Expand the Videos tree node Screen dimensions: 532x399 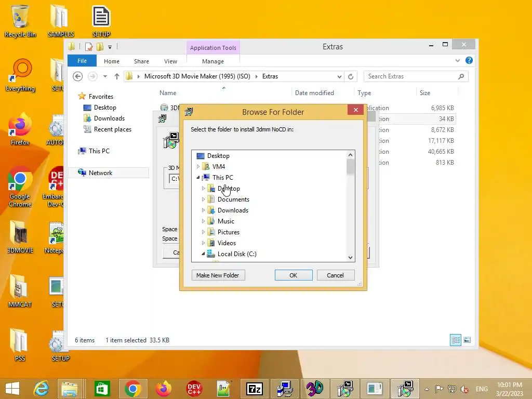click(x=203, y=243)
